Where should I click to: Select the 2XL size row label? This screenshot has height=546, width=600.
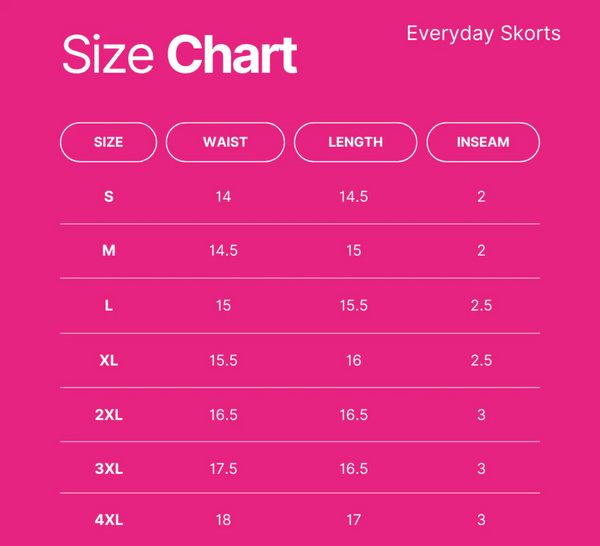pos(109,415)
